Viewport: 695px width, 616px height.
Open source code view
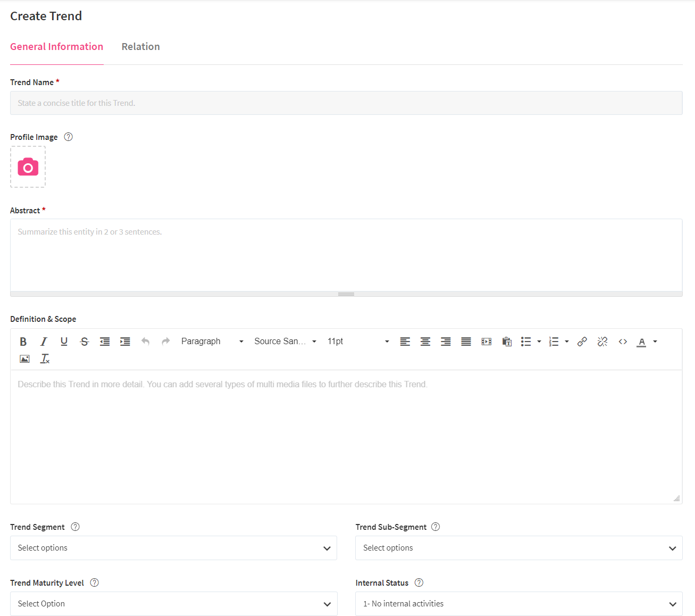point(623,342)
